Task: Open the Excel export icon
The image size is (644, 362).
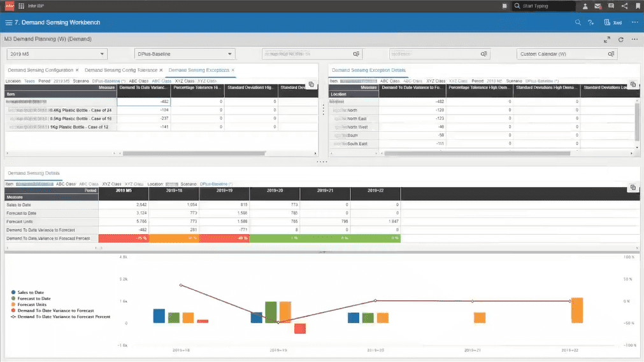Action: pos(613,22)
